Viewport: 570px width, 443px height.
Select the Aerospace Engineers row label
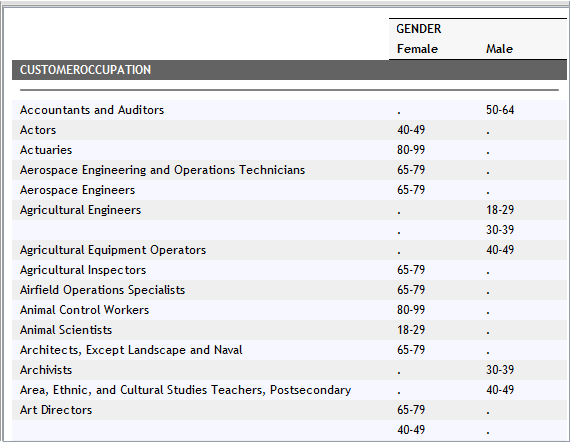(x=77, y=190)
